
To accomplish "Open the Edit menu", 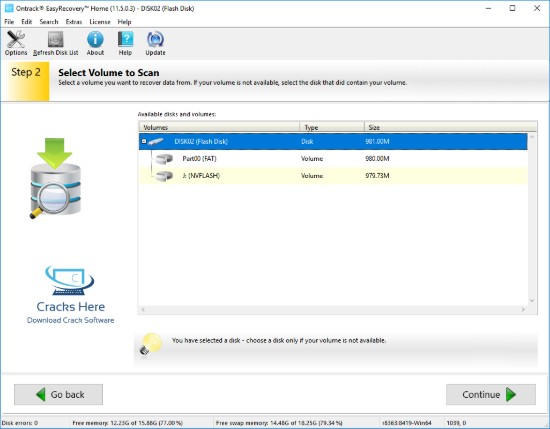I will coord(27,22).
